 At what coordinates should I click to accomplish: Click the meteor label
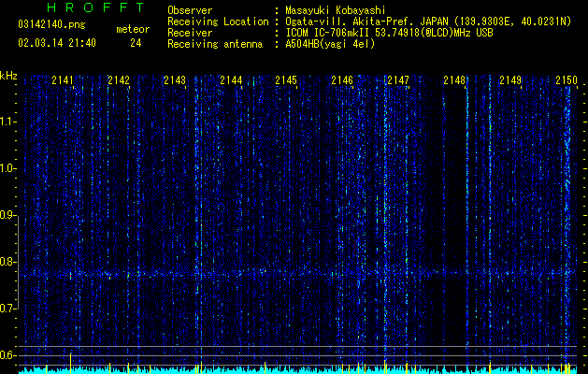click(x=133, y=29)
